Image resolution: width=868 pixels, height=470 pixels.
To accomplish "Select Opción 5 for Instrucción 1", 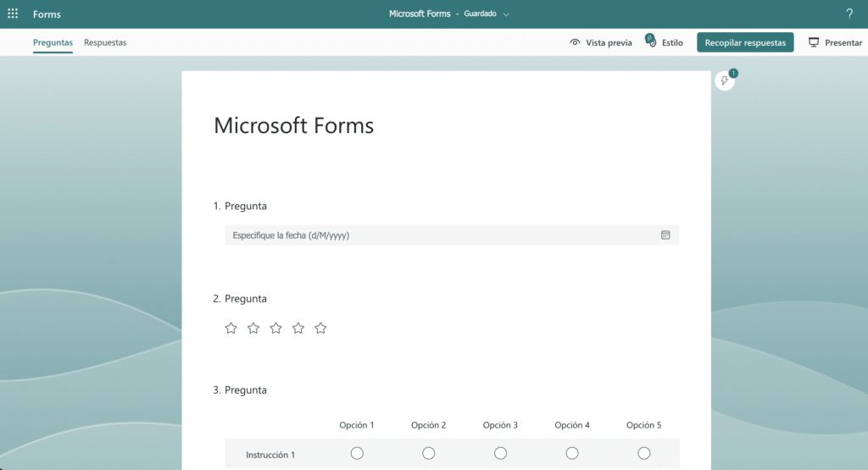I will point(644,453).
